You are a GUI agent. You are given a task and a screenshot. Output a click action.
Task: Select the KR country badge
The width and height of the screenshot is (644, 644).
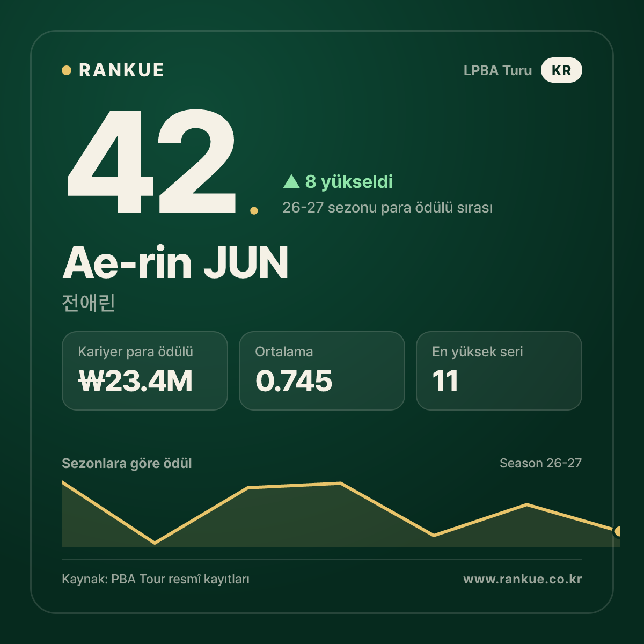[561, 70]
